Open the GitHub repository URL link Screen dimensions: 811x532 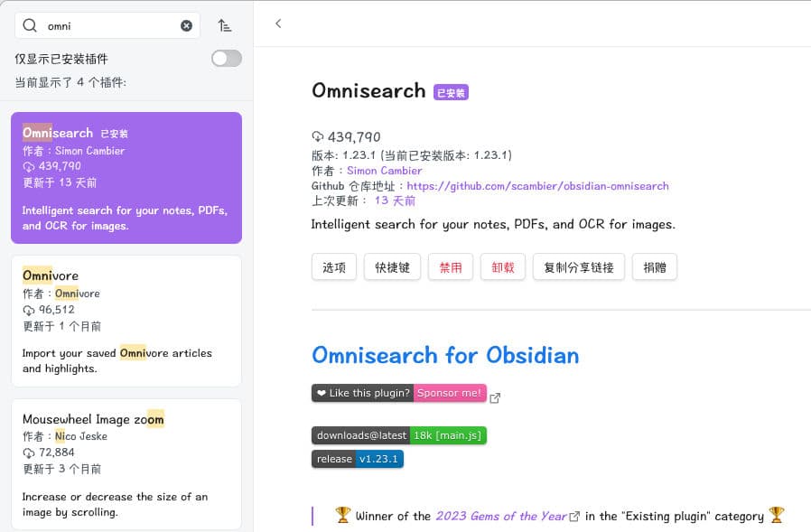tap(537, 186)
